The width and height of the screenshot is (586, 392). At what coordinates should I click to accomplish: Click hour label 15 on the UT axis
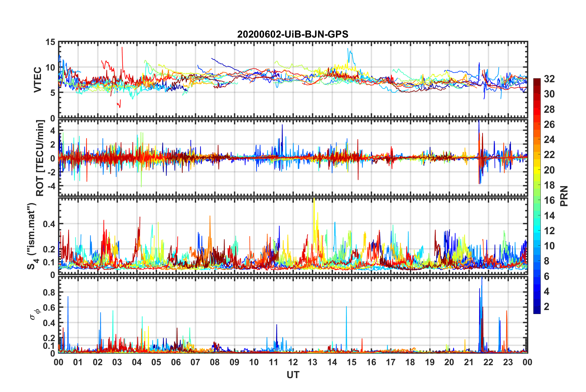(352, 362)
